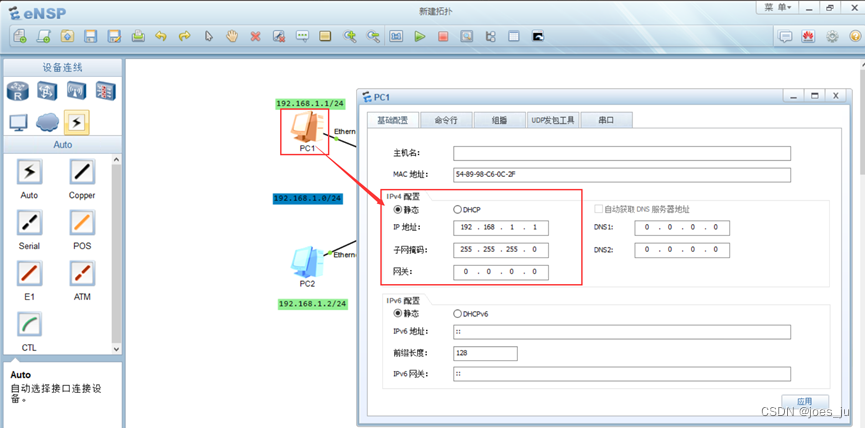
Task: Create a new topology from the toolbar
Action: [20, 36]
